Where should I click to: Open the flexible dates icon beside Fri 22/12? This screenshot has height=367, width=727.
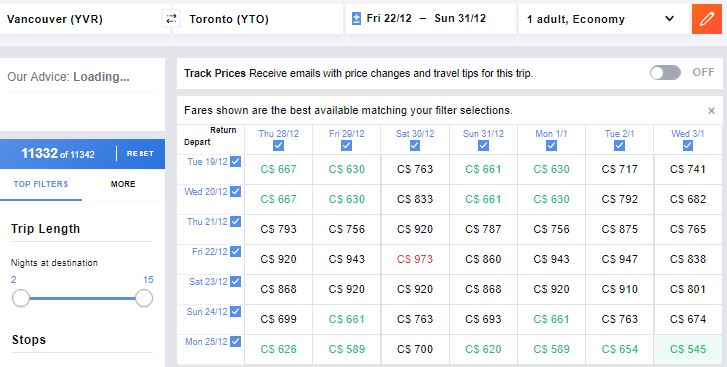click(356, 19)
